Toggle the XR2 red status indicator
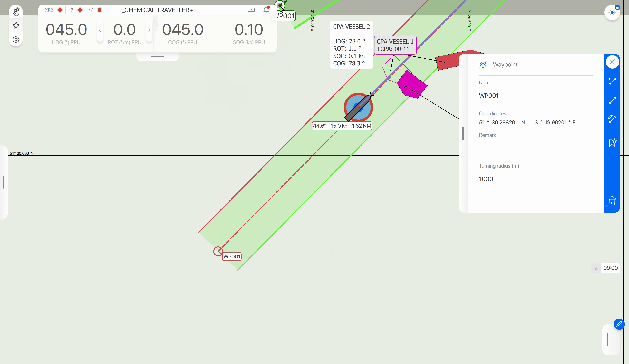The width and height of the screenshot is (629, 364). (x=60, y=10)
